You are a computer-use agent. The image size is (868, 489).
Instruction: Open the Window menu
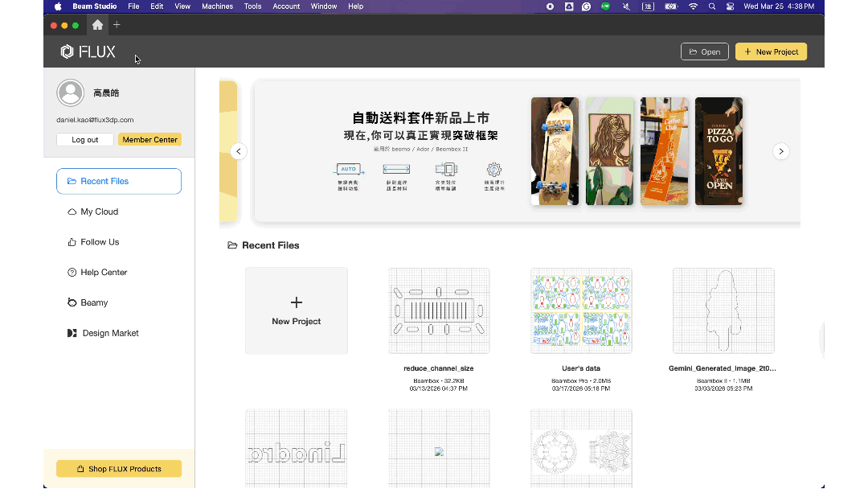(323, 6)
